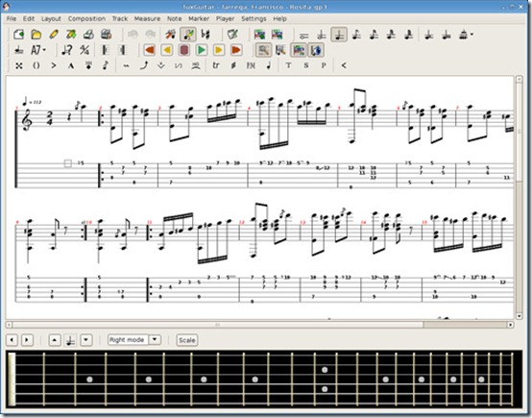Open the Player menu
This screenshot has width=532, height=418.
[226, 18]
